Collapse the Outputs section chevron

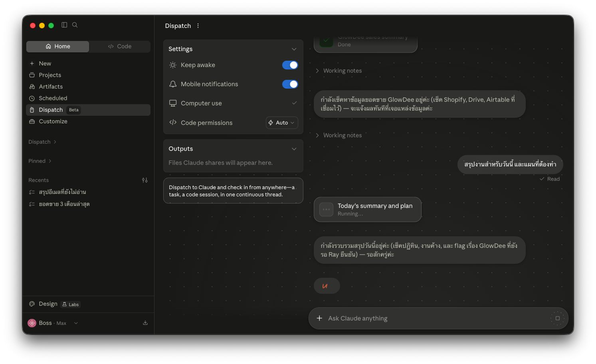coord(294,149)
